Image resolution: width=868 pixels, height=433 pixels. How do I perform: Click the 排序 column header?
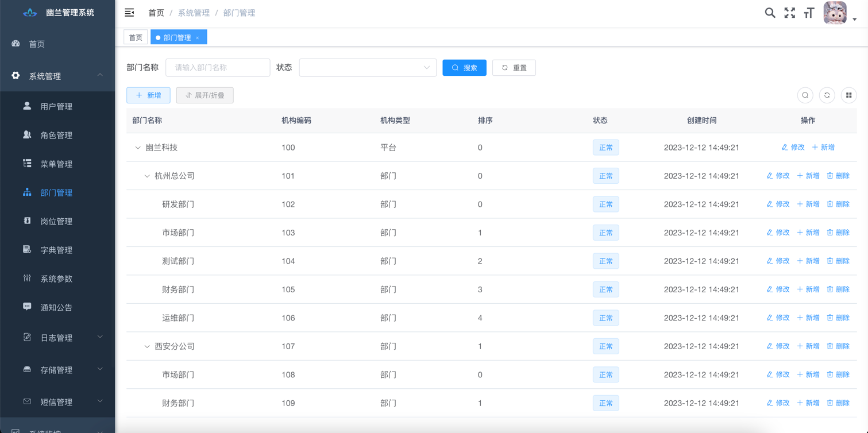[485, 121]
